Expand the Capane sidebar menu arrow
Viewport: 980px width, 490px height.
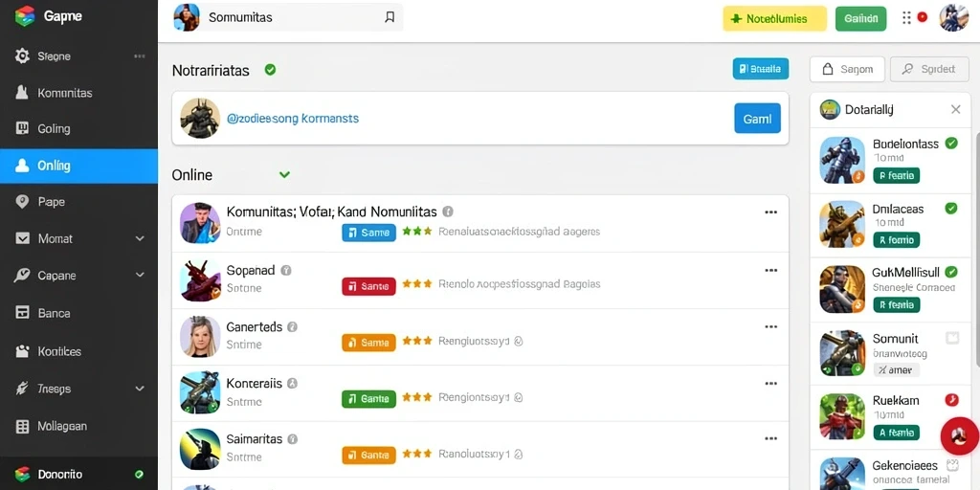(140, 275)
